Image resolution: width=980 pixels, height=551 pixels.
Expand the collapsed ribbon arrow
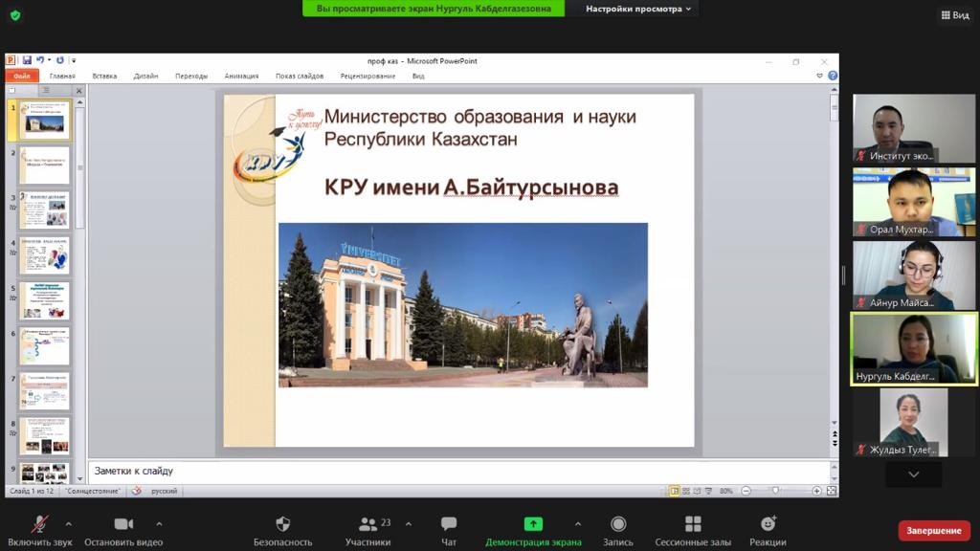(x=819, y=76)
